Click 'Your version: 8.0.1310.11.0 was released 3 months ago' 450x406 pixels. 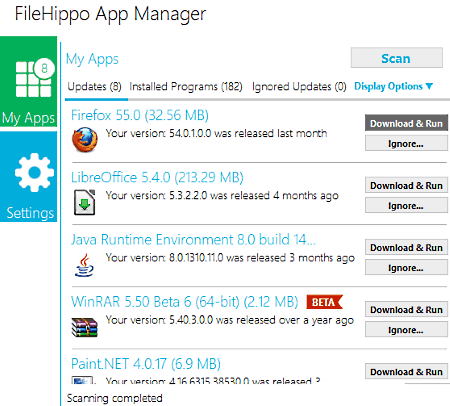[230, 258]
